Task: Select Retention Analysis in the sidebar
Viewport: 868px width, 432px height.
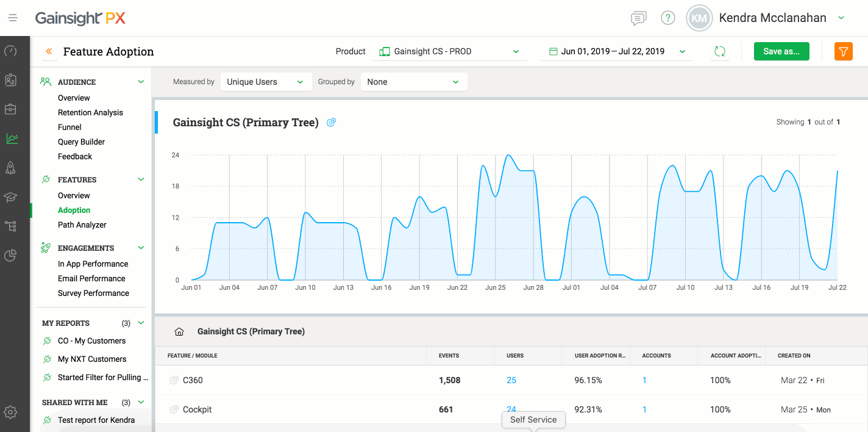Action: pos(90,113)
